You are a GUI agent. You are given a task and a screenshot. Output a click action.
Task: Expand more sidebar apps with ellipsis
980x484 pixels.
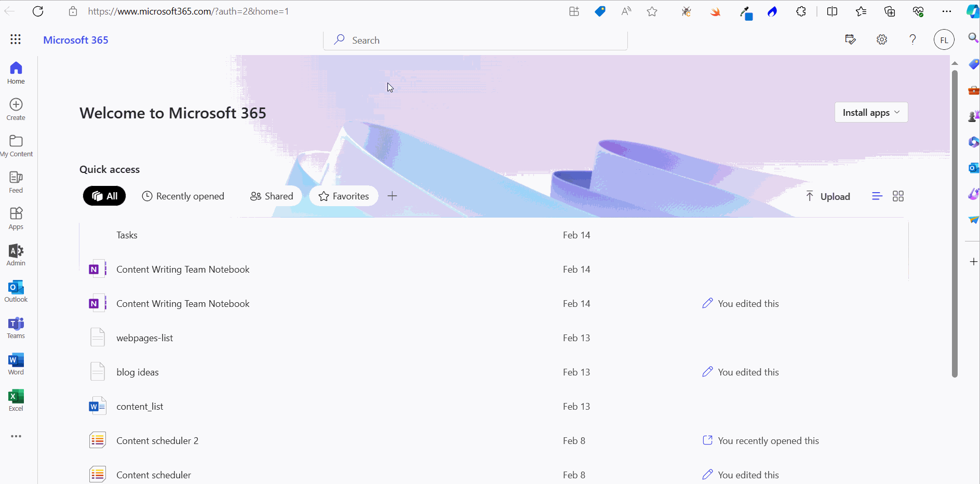tap(16, 436)
